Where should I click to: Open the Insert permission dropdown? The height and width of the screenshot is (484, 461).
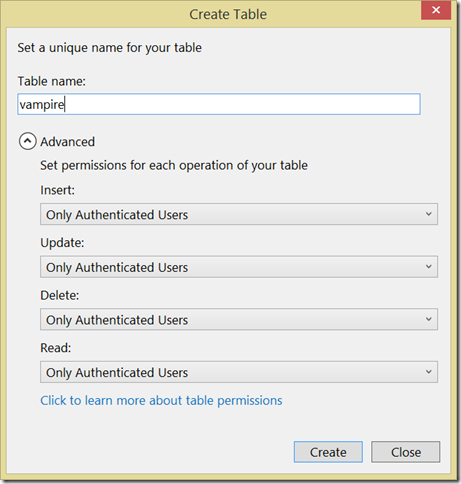coord(239,214)
